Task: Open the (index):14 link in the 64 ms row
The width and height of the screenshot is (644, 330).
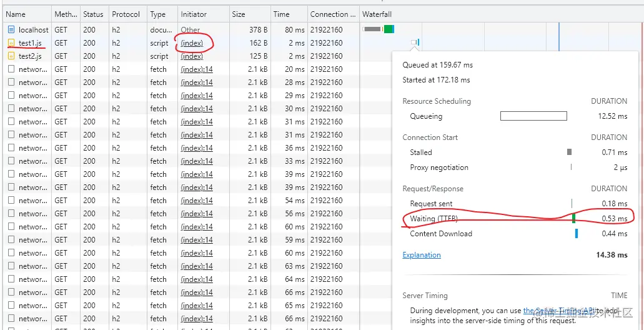Action: (197, 279)
